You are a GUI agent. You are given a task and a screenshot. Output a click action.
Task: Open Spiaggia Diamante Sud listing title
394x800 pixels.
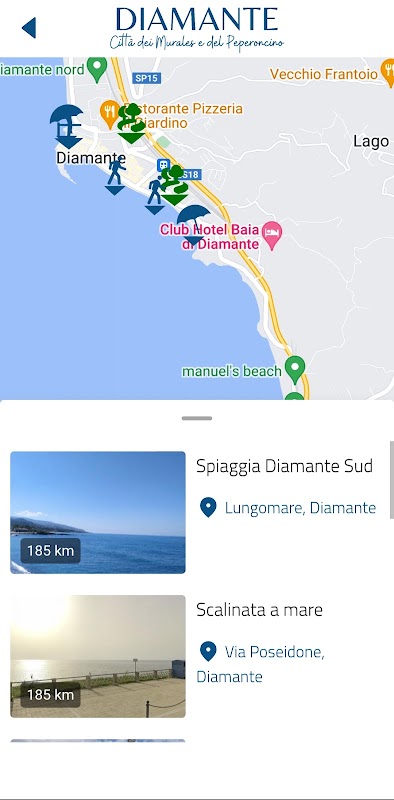pos(284,466)
